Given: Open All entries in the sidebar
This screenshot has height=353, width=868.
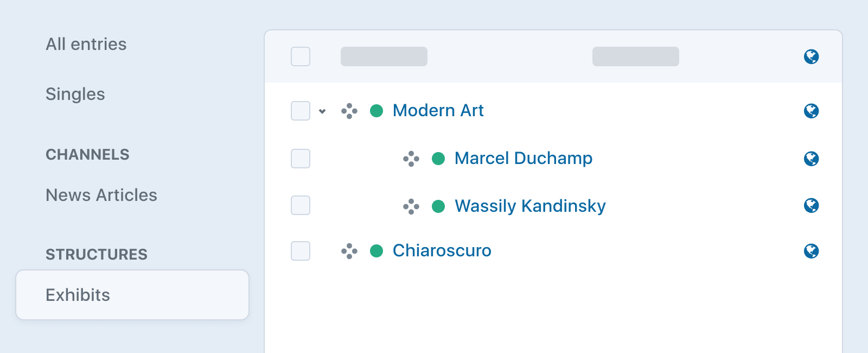Looking at the screenshot, I should pyautogui.click(x=86, y=44).
